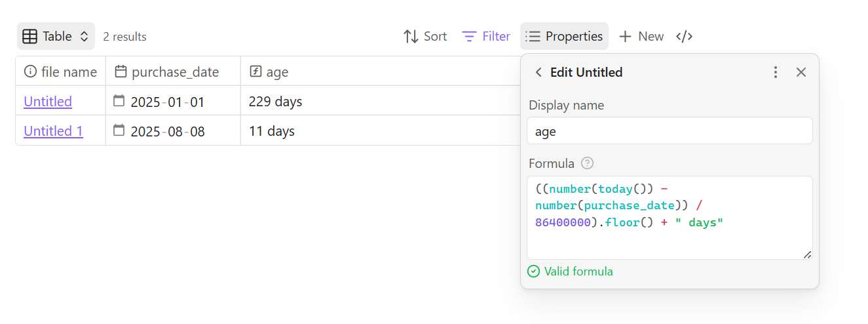Screen dimensions: 868x324
Task: Click the code view source icon
Action: coord(684,37)
